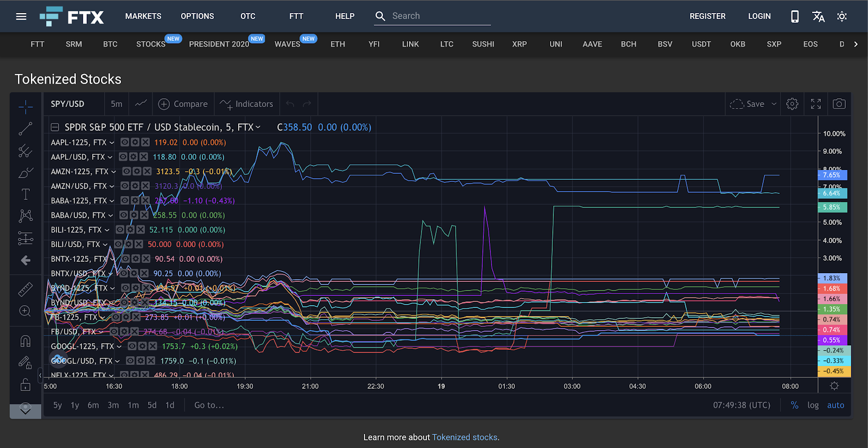Viewport: 868px width, 448px height.
Task: Follow the Tokenized stocks link
Action: pos(464,437)
